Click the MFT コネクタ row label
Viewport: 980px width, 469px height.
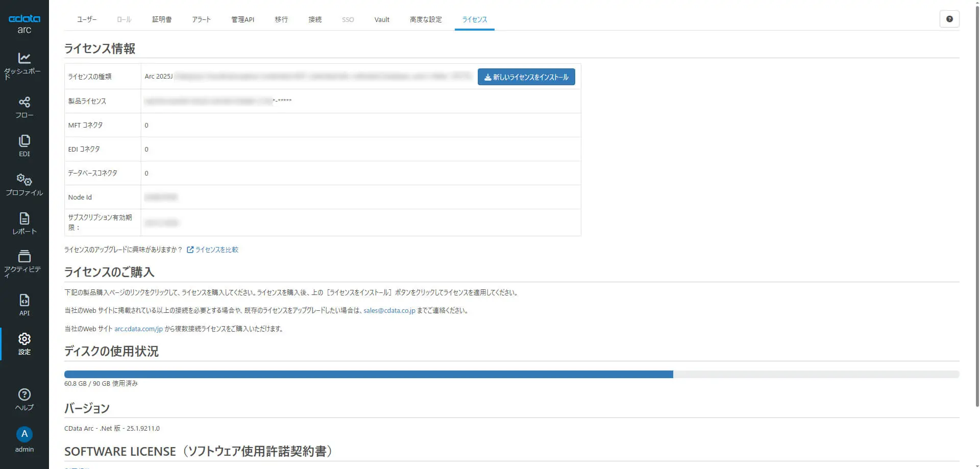click(x=85, y=125)
